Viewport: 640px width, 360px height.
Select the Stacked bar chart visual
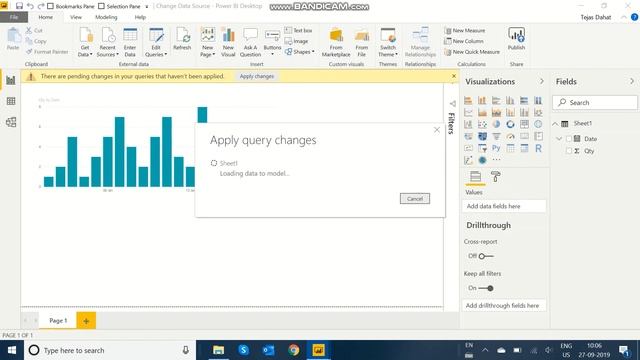(468, 100)
